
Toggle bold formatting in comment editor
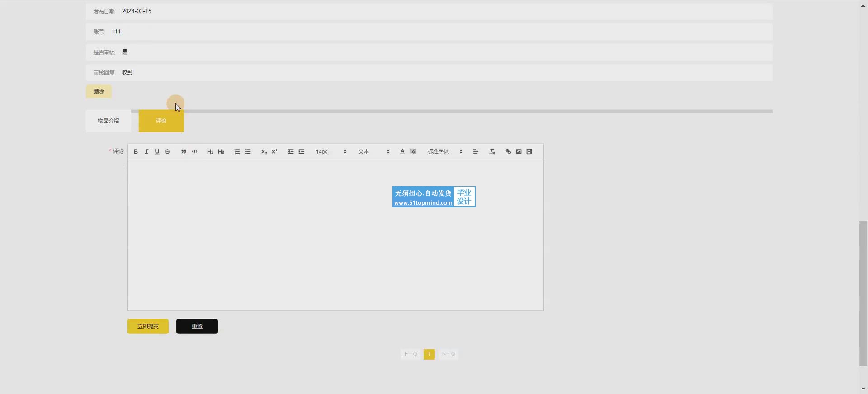[136, 152]
